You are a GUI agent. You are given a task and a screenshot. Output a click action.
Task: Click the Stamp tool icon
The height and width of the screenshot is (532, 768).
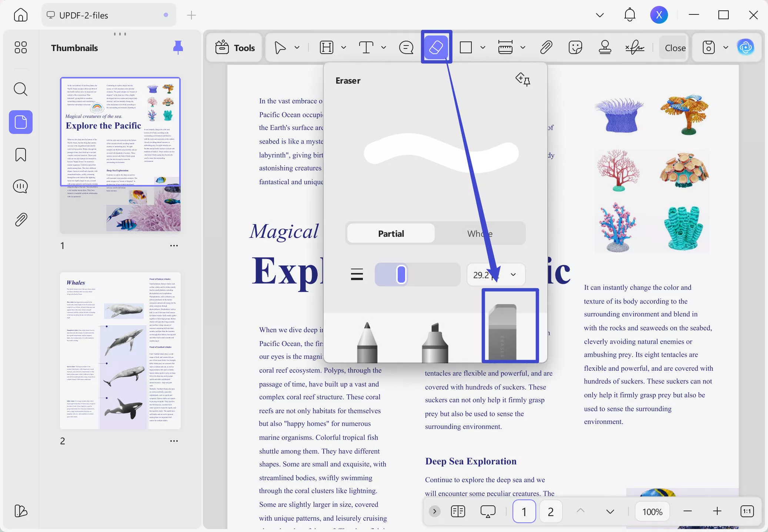pyautogui.click(x=605, y=47)
